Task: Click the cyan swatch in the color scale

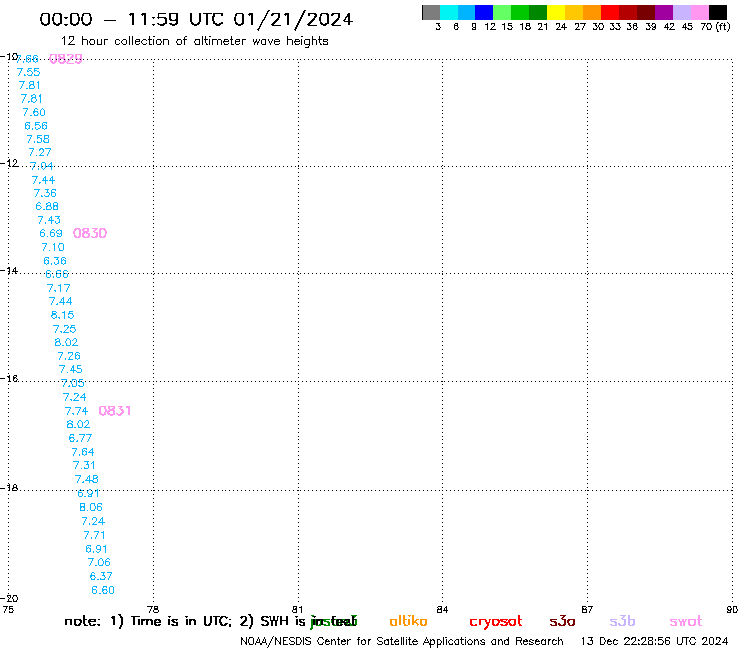Action: click(x=449, y=12)
